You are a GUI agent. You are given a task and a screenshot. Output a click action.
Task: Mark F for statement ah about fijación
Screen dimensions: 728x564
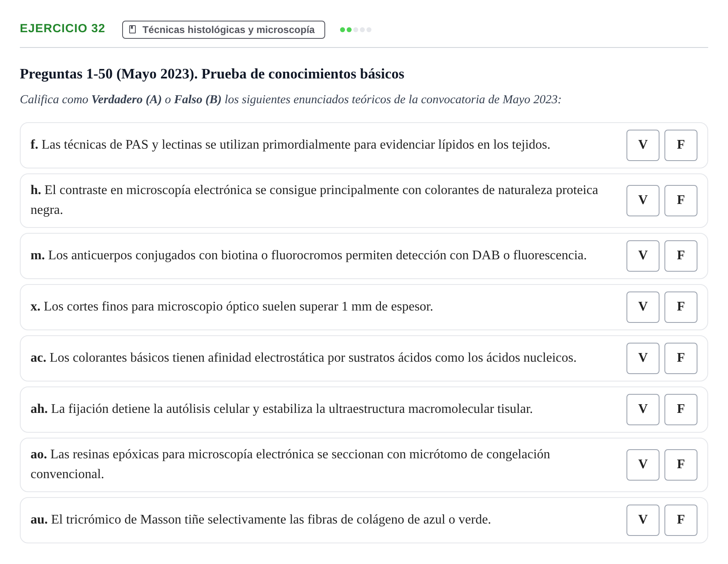pyautogui.click(x=681, y=410)
